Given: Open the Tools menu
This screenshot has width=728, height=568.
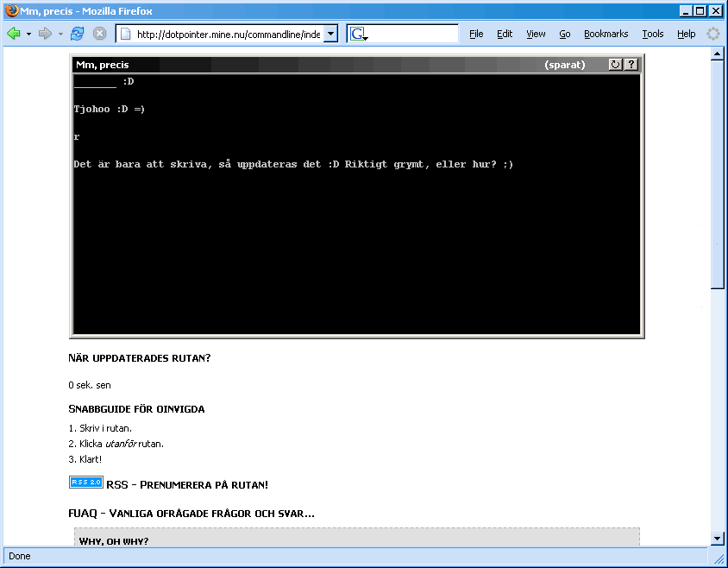Looking at the screenshot, I should coord(652,34).
